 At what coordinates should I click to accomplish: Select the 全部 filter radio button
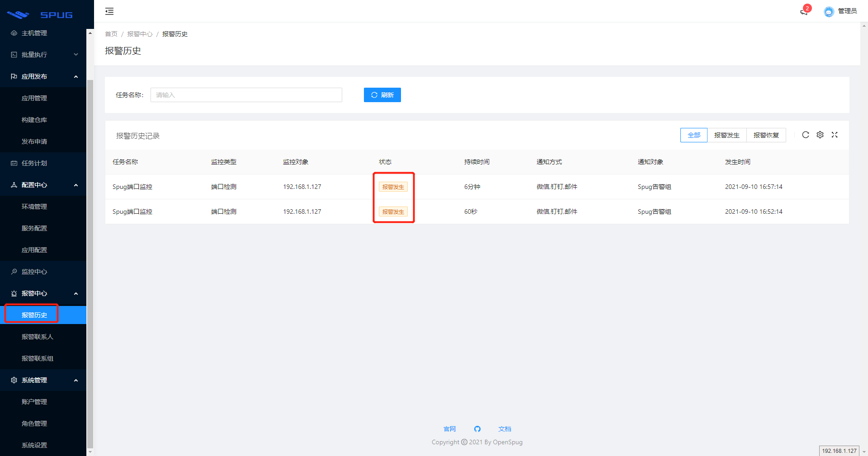(694, 135)
